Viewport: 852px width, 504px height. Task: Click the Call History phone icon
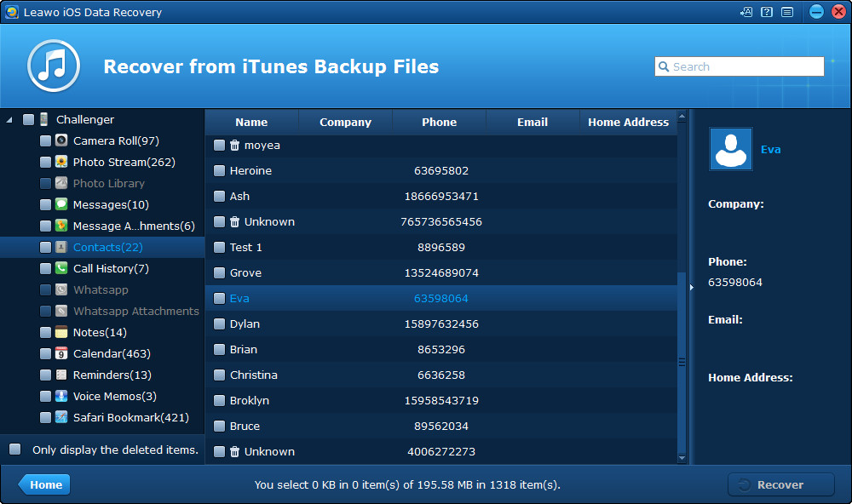tap(61, 268)
